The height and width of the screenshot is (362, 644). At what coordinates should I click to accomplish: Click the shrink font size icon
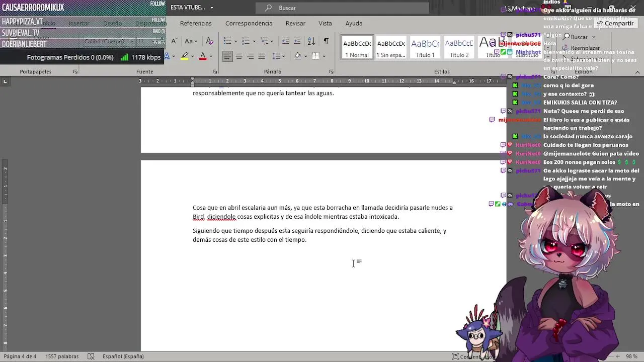(174, 41)
